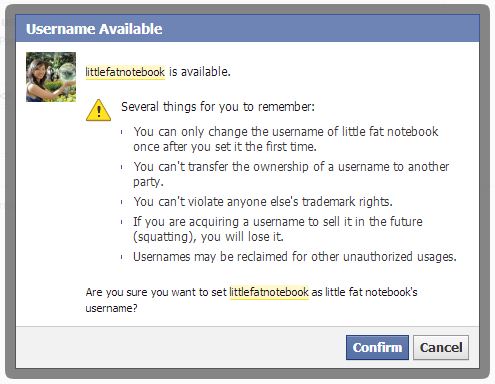The image size is (495, 384).
Task: Click the 'You can't transfer the ownership' bullet
Action: 291,174
